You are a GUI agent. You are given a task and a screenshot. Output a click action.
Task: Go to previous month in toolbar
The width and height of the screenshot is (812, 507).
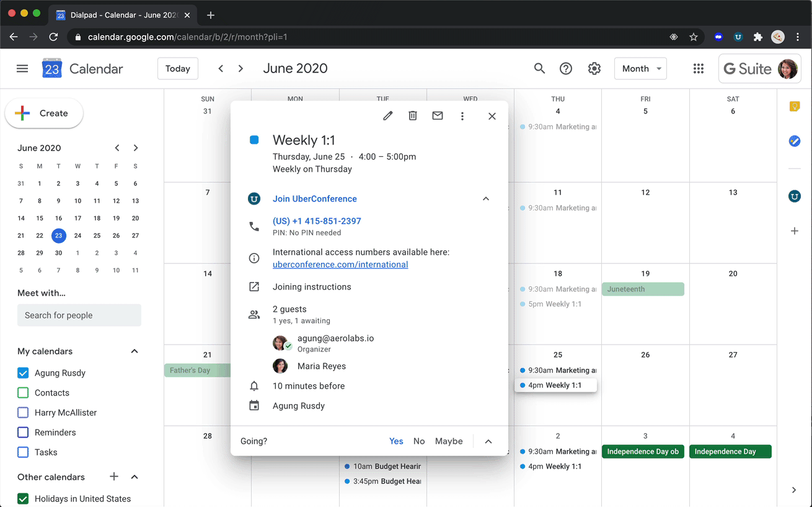[221, 69]
